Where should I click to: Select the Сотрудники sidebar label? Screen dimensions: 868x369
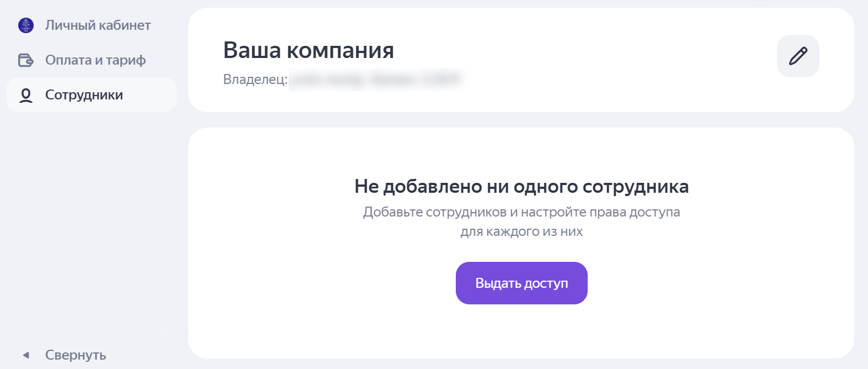point(84,95)
